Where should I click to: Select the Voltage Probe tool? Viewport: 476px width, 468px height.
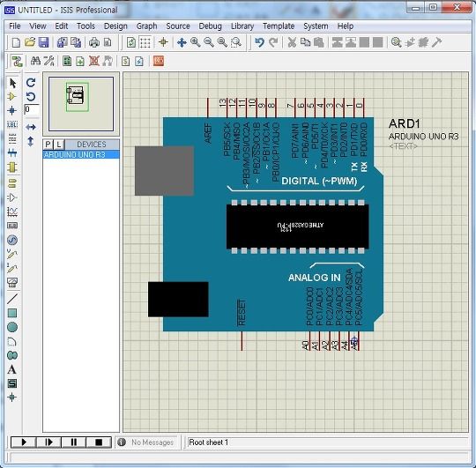point(12,254)
